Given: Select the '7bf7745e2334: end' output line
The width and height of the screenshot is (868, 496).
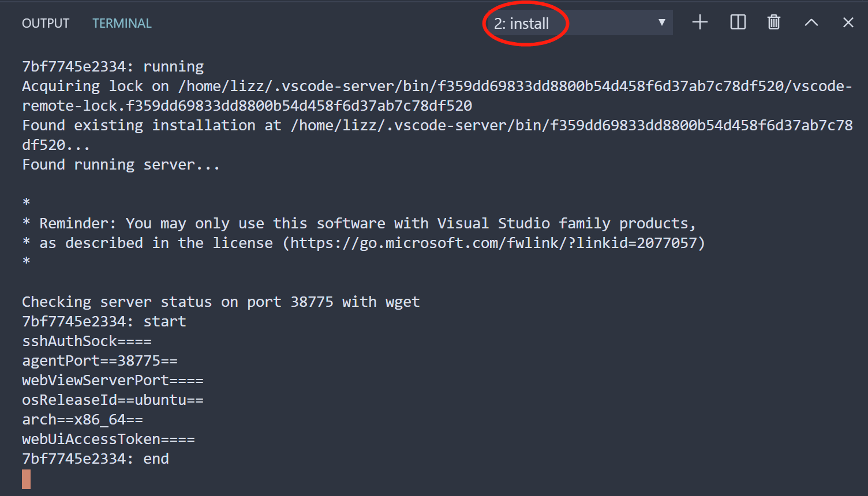Looking at the screenshot, I should (x=95, y=458).
